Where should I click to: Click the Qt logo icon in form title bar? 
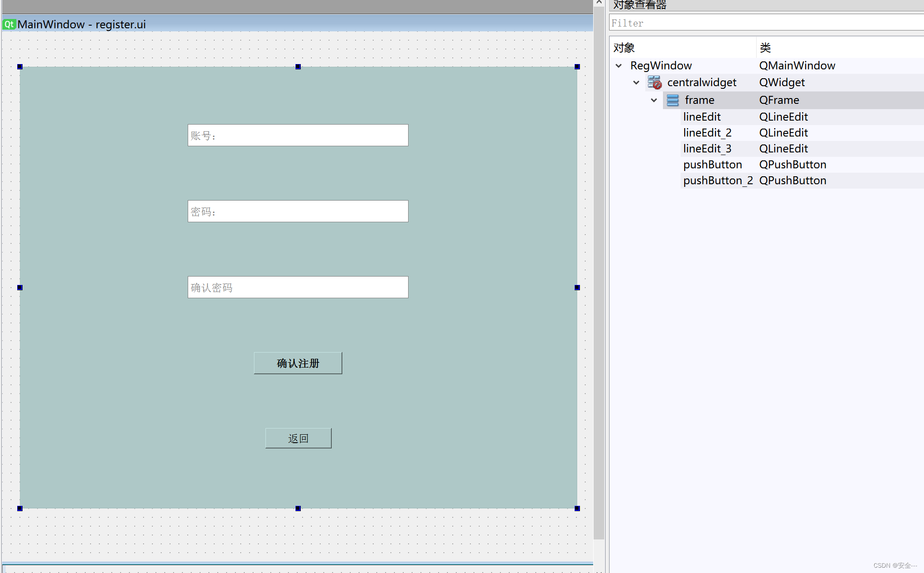coord(9,24)
